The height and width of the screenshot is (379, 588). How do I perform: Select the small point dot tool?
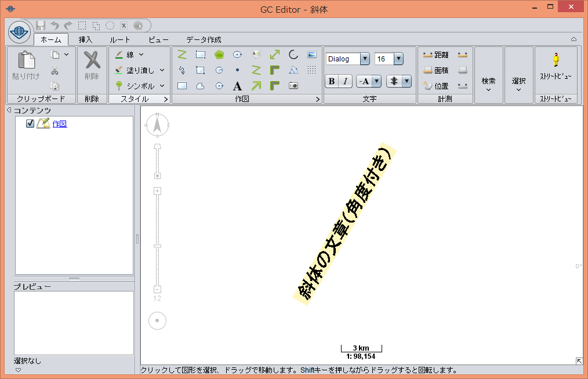(237, 70)
